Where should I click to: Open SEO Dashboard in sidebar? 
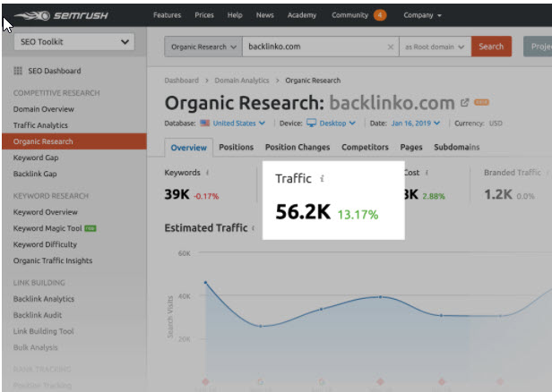tap(55, 71)
